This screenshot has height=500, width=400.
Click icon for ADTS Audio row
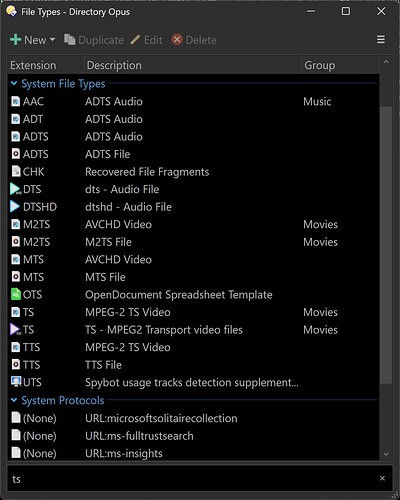16,137
